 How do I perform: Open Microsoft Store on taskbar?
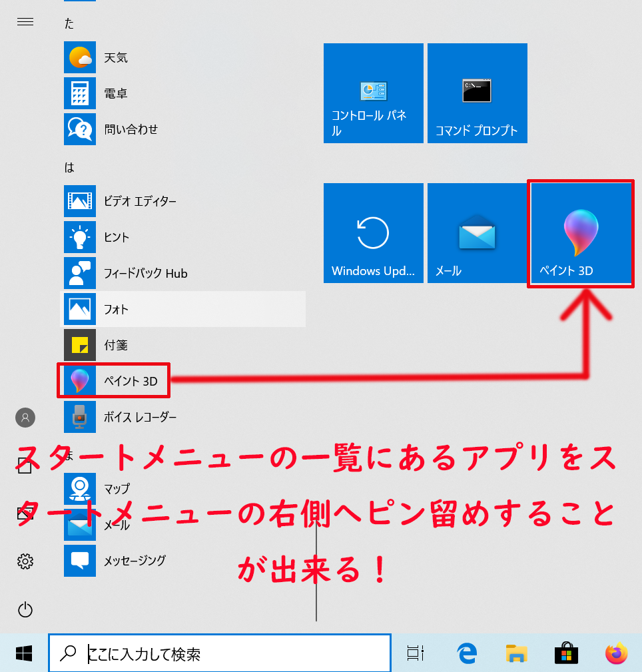pos(566,653)
